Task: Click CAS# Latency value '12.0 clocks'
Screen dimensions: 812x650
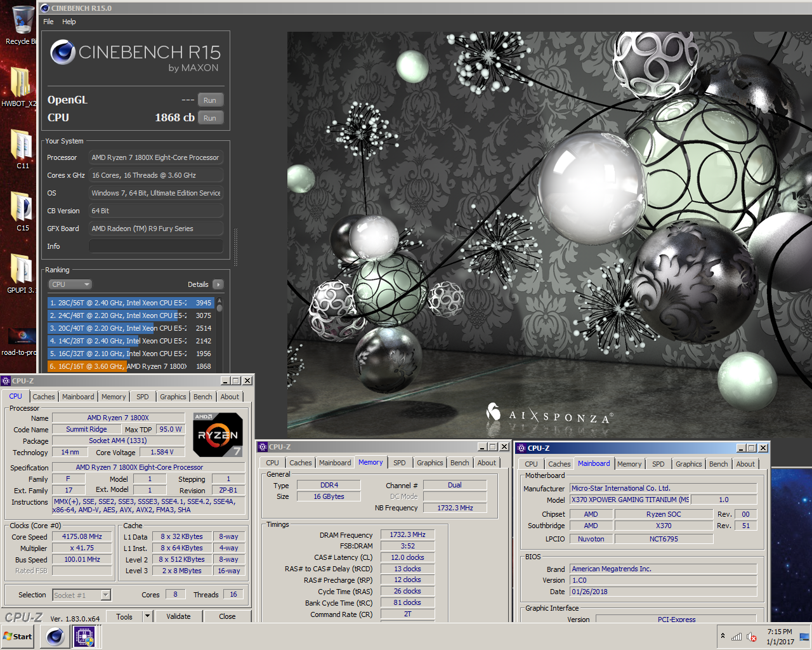Action: pos(407,557)
